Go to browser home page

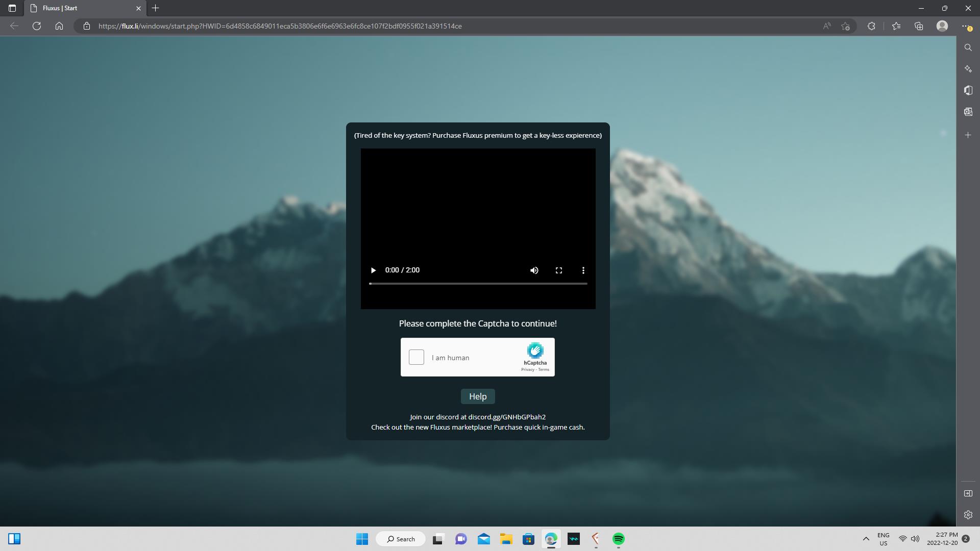point(59,26)
